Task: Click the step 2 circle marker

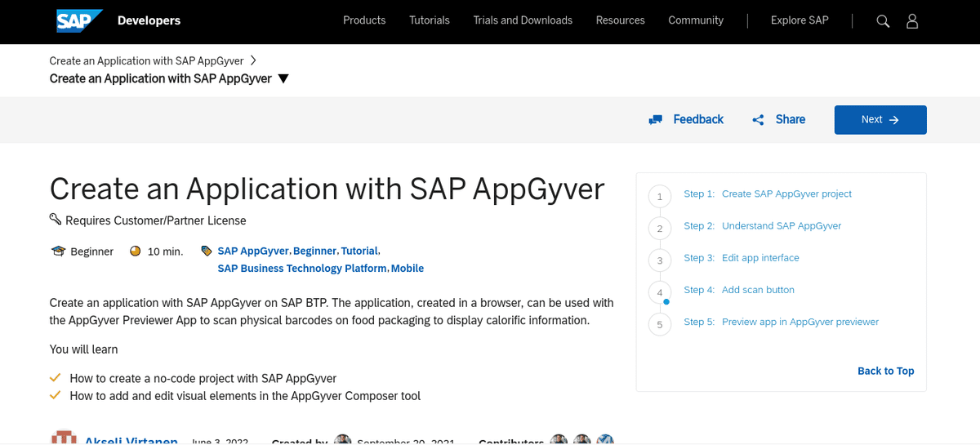Action: [x=660, y=229]
